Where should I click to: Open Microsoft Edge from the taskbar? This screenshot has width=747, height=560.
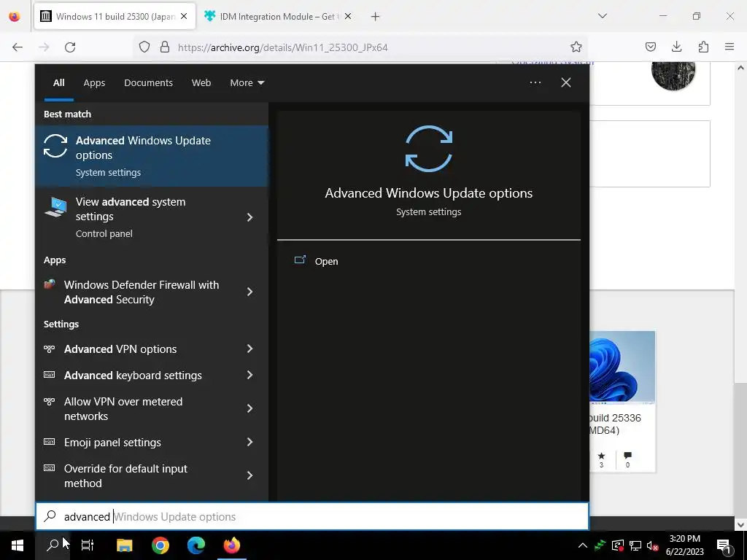coord(196,545)
